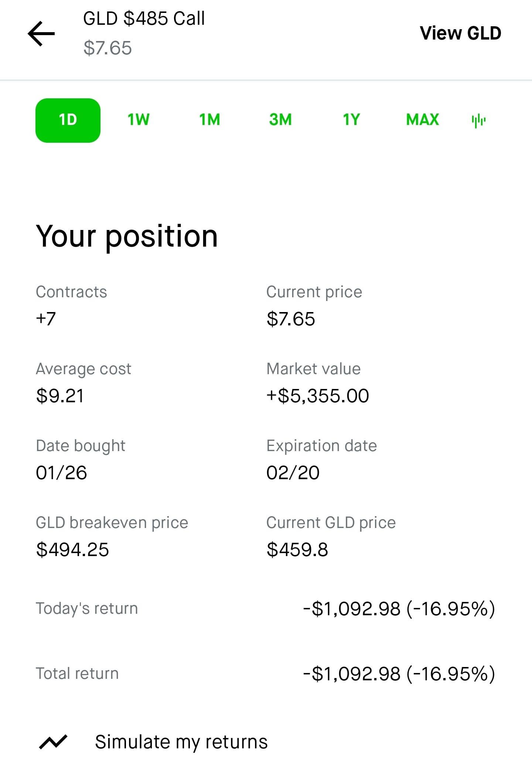This screenshot has height=782, width=532.
Task: Select the 1M chart range
Action: pyautogui.click(x=209, y=120)
